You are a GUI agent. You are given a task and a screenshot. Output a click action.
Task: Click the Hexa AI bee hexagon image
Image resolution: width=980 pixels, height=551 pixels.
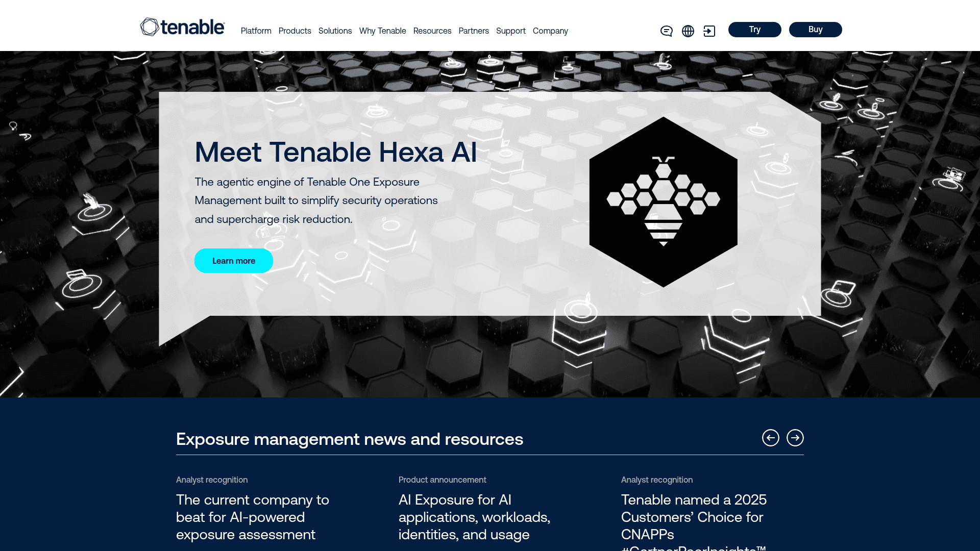pos(663,202)
